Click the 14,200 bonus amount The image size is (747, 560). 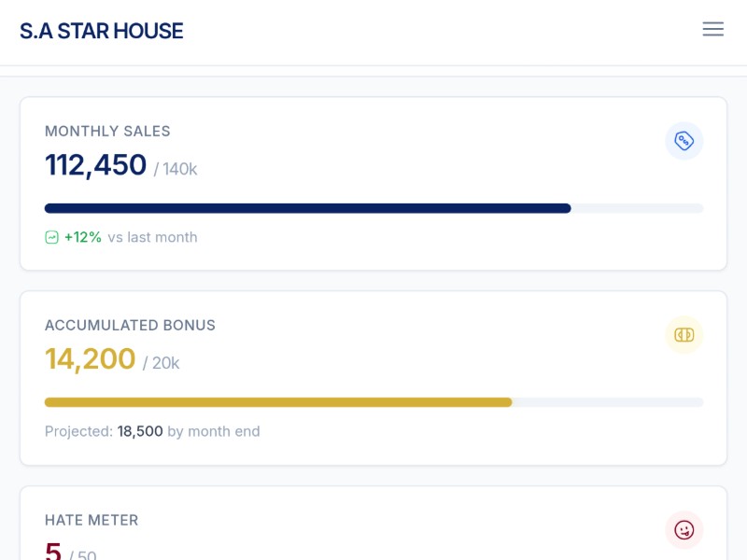90,359
